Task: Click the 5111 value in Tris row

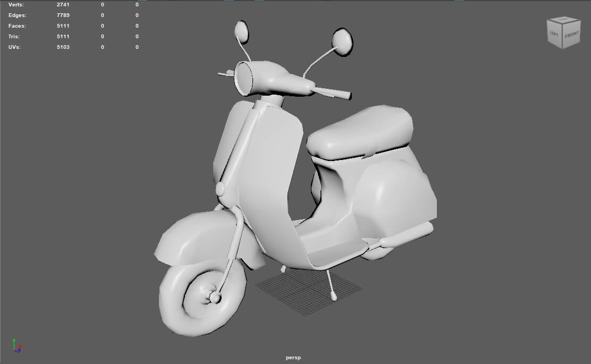Action: pyautogui.click(x=63, y=36)
